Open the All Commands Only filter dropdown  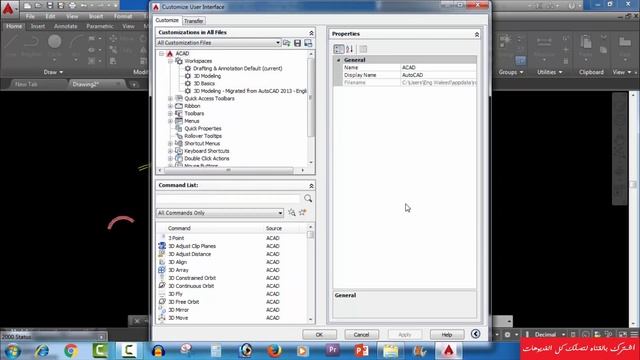point(220,213)
